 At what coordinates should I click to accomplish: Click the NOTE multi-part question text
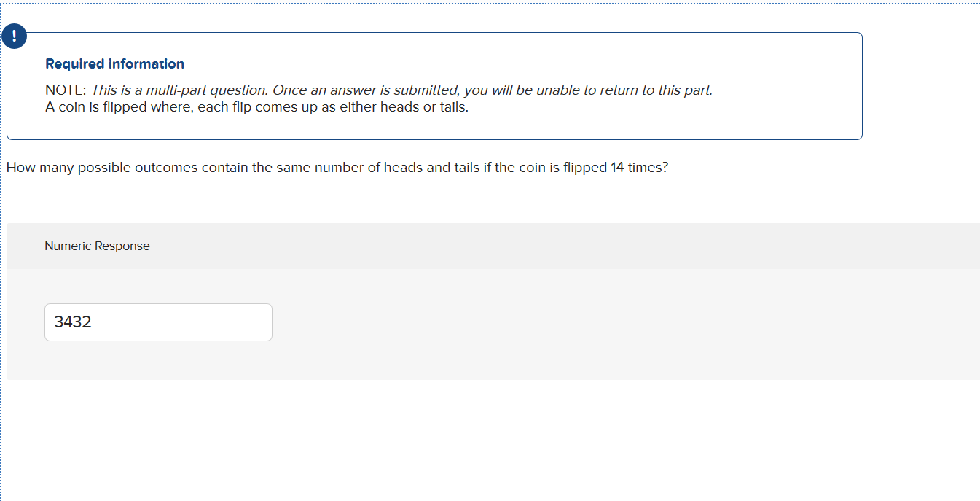point(378,90)
